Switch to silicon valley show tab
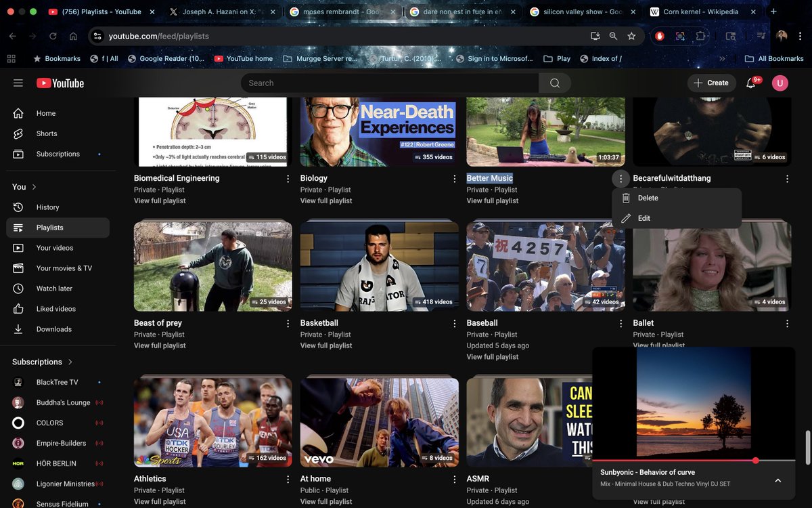Image resolution: width=812 pixels, height=508 pixels. 582,12
